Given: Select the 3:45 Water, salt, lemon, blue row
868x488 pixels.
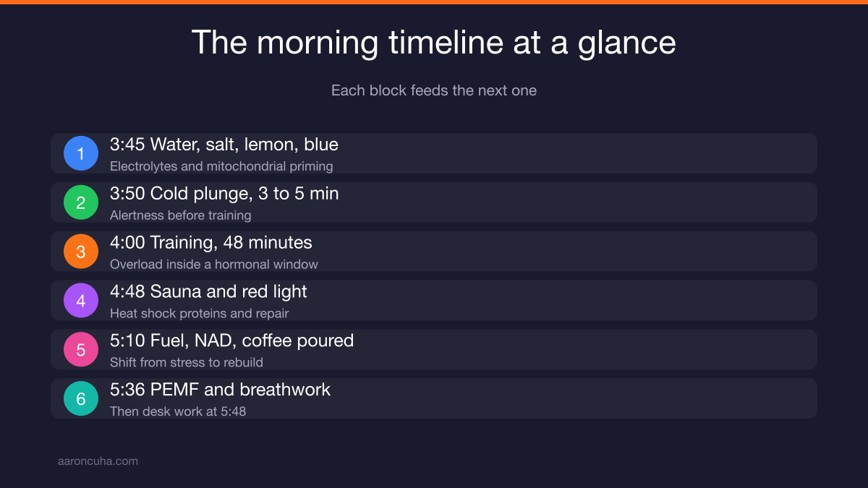Looking at the screenshot, I should [x=434, y=153].
